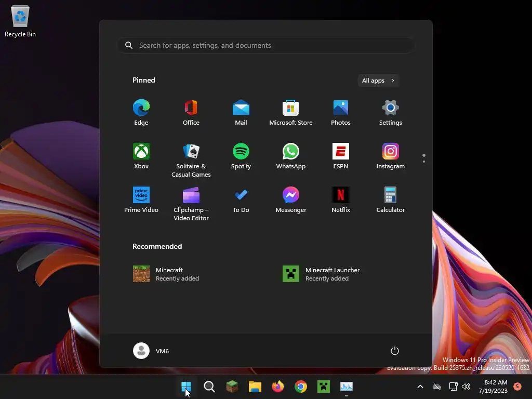Open WhatsApp
532x399 pixels.
point(291,156)
